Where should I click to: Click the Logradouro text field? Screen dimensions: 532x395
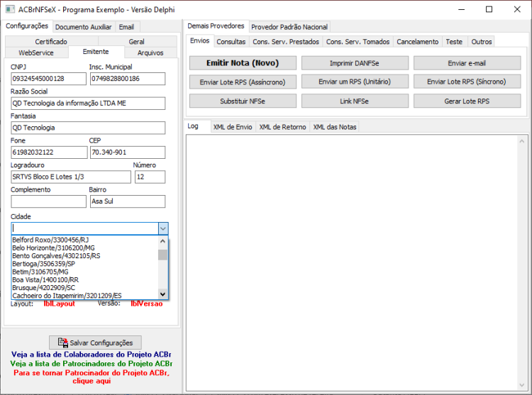(x=71, y=177)
